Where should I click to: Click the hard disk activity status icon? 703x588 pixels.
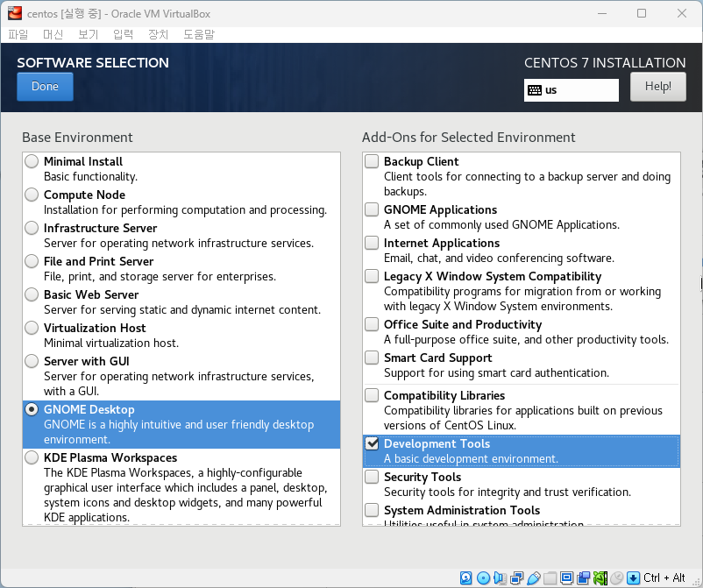click(x=465, y=577)
